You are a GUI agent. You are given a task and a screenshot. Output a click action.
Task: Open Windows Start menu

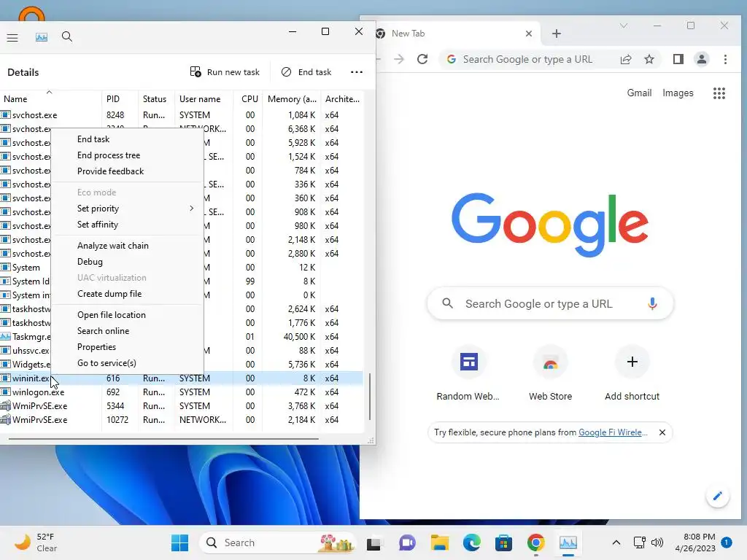[179, 542]
